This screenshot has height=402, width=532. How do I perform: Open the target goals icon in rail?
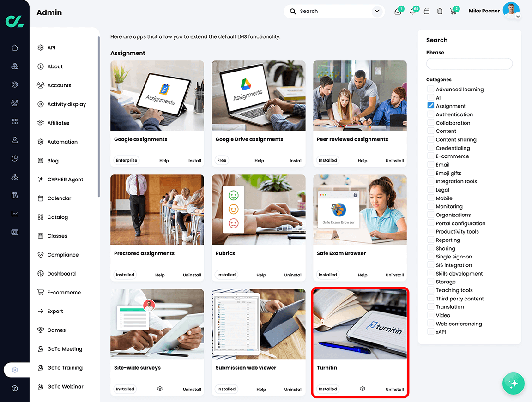[15, 84]
